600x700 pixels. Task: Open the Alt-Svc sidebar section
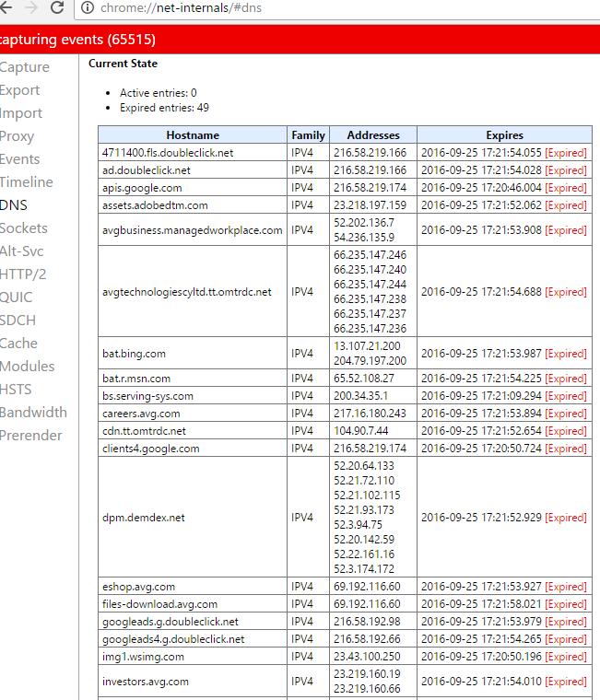22,251
